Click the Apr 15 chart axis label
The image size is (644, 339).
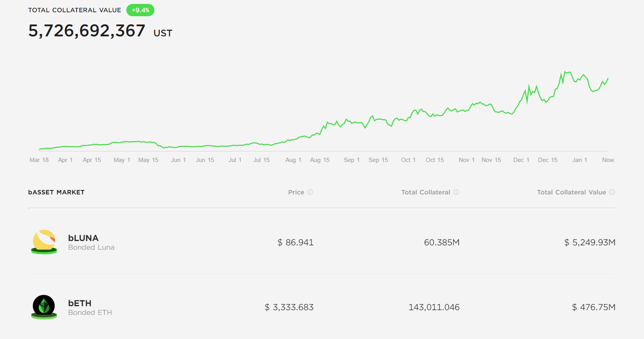(92, 160)
